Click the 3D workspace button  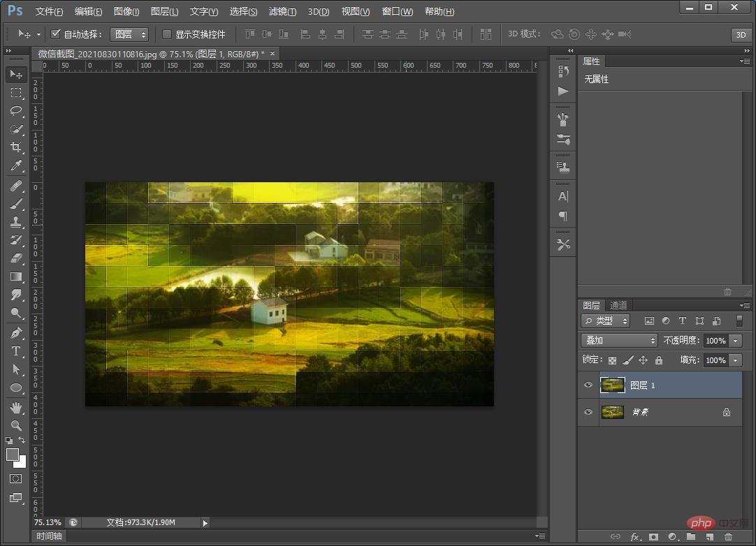click(741, 35)
